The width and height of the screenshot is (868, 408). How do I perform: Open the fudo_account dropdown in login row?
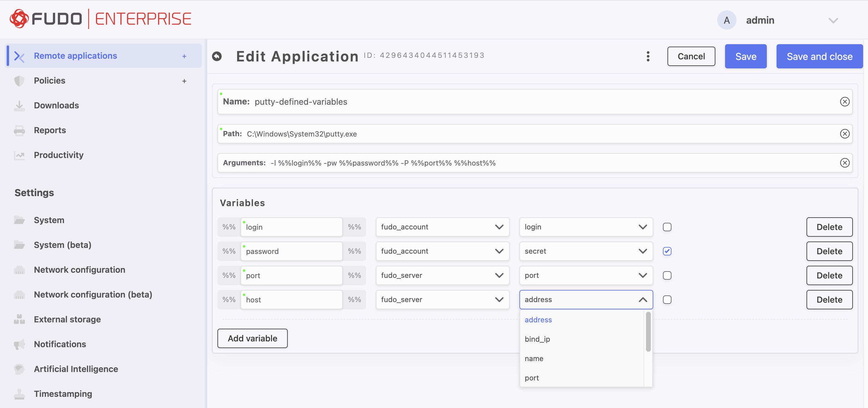[442, 227]
